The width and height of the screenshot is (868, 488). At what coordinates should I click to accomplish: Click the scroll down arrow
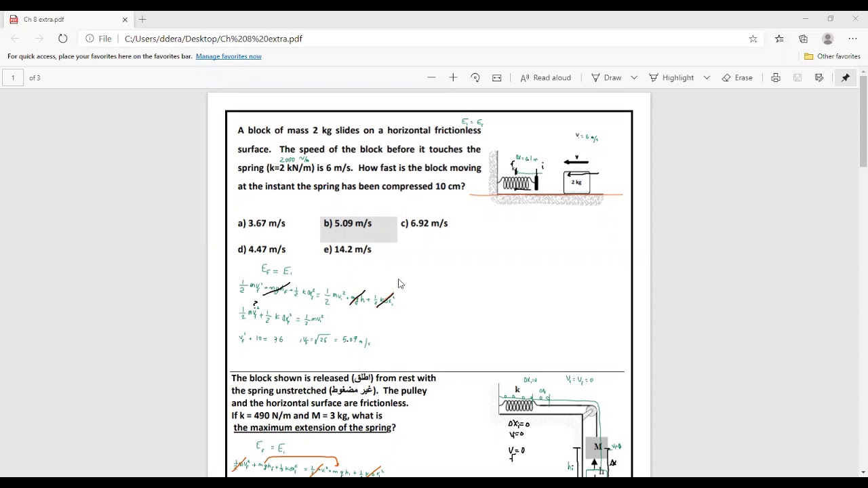pos(863,472)
